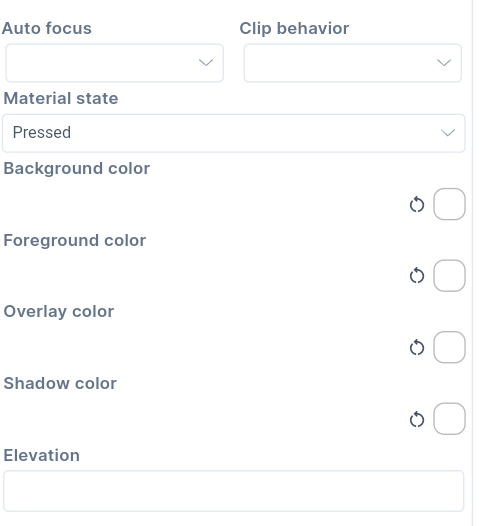This screenshot has height=526, width=496.
Task: Open the Auto focus dropdown
Action: pos(115,63)
